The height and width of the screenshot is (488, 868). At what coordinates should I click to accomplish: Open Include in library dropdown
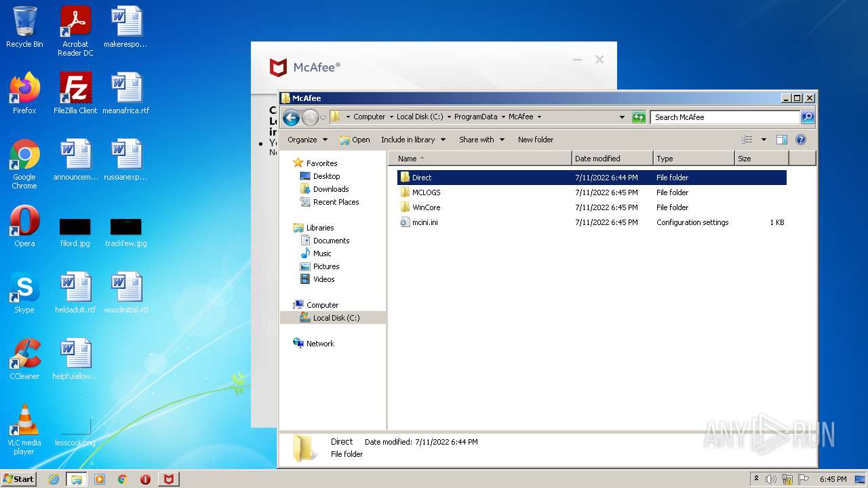tap(413, 140)
